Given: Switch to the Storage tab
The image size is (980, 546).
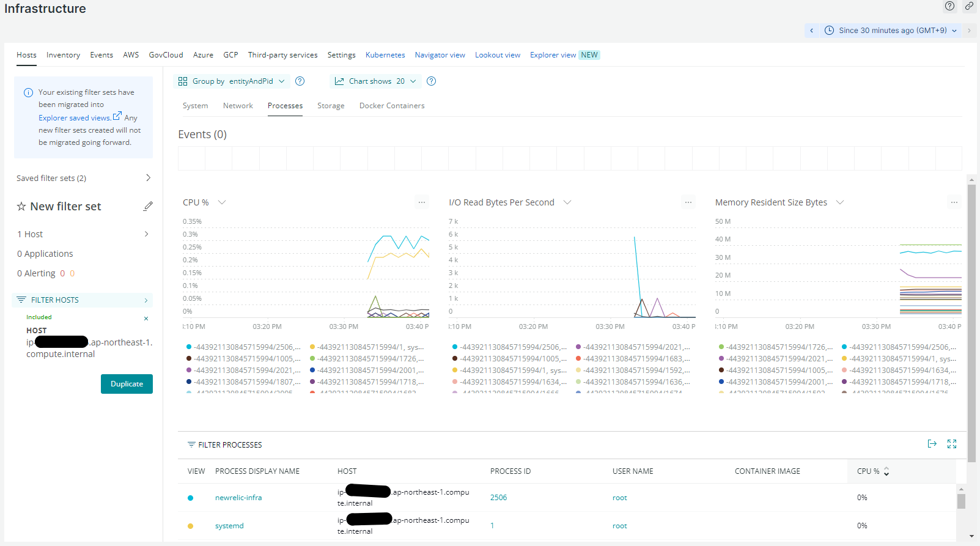Looking at the screenshot, I should [x=331, y=106].
